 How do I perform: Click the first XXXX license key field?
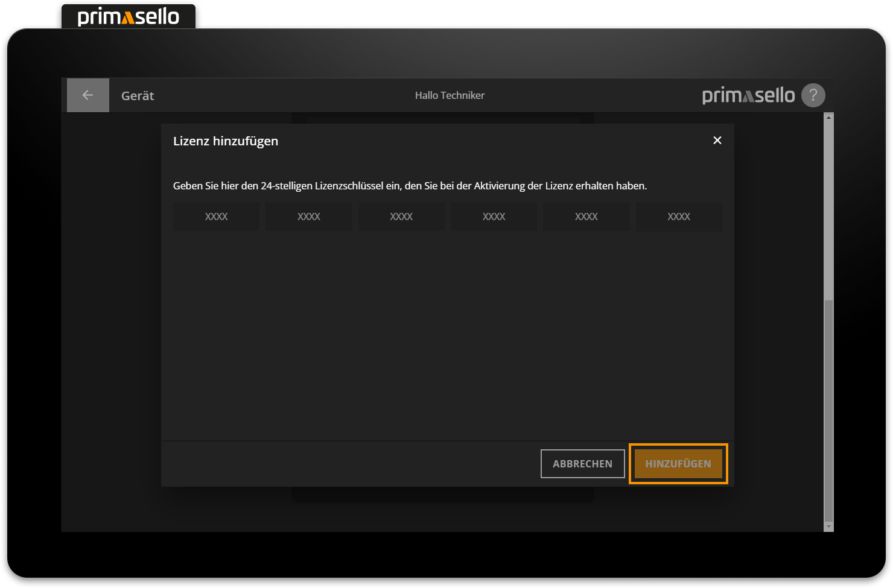pos(216,216)
